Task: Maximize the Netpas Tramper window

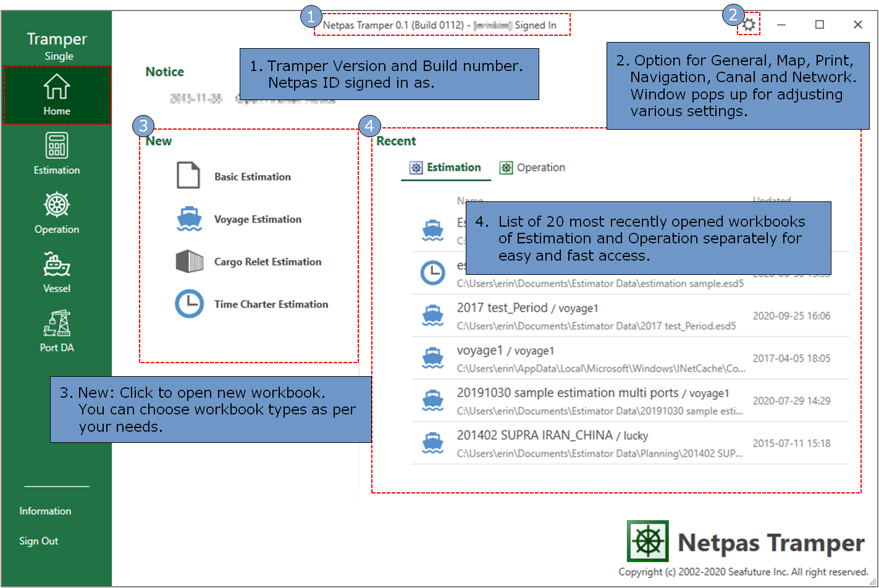Action: click(820, 25)
